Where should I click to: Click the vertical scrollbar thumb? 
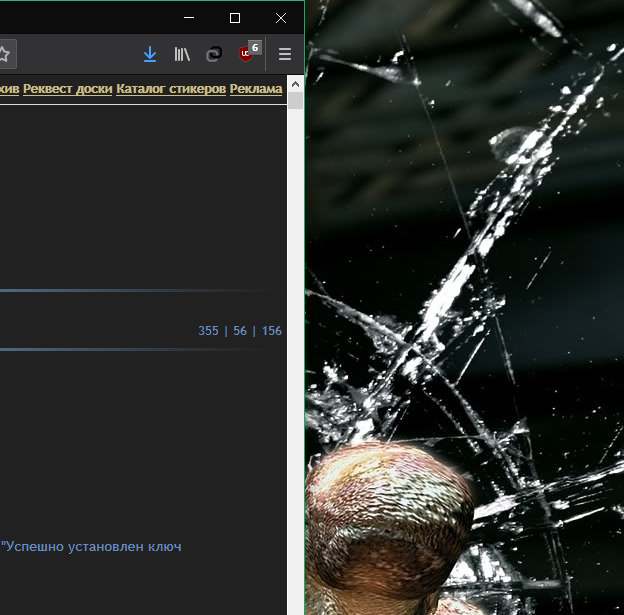point(295,100)
